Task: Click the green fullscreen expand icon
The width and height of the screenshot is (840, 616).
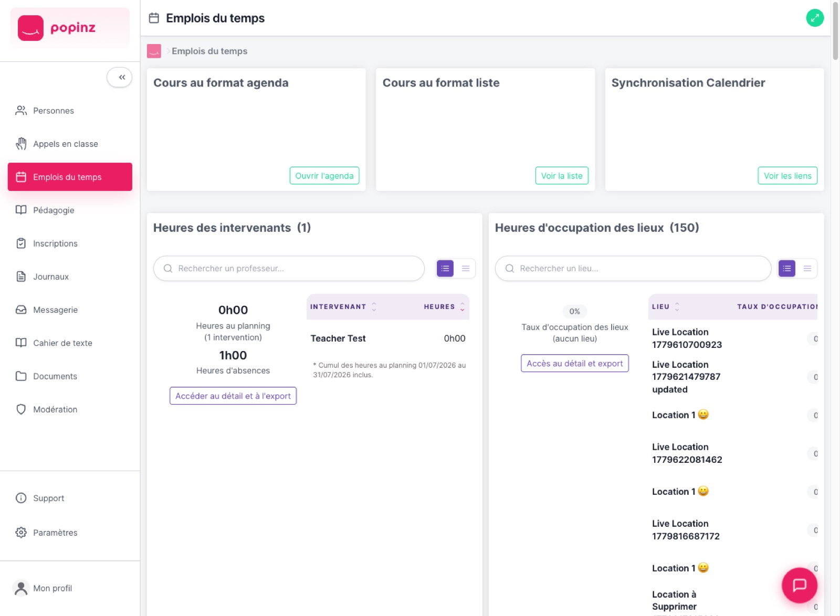Action: (x=815, y=18)
